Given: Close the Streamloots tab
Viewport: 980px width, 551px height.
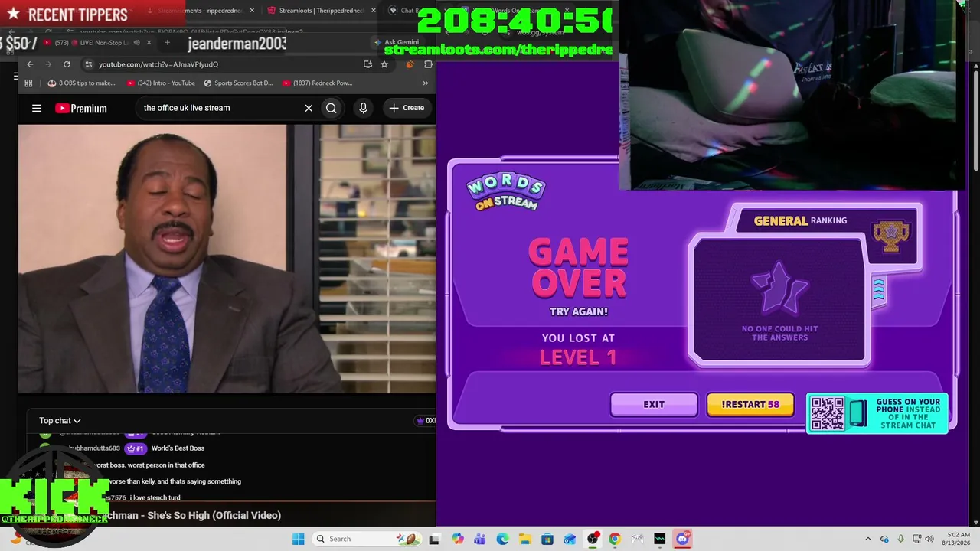Looking at the screenshot, I should 374,11.
